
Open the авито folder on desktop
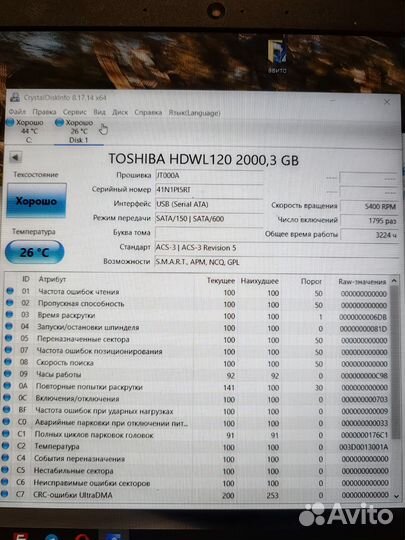click(277, 56)
